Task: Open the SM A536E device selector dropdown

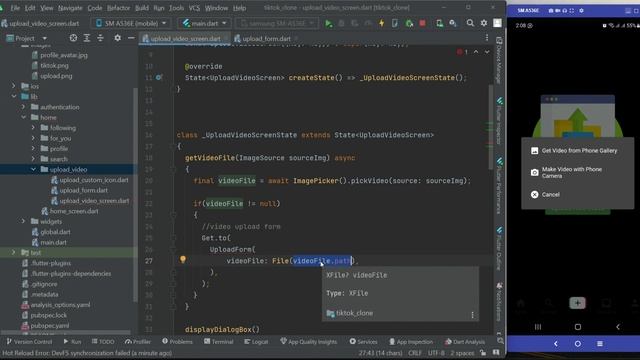Action: (x=131, y=23)
